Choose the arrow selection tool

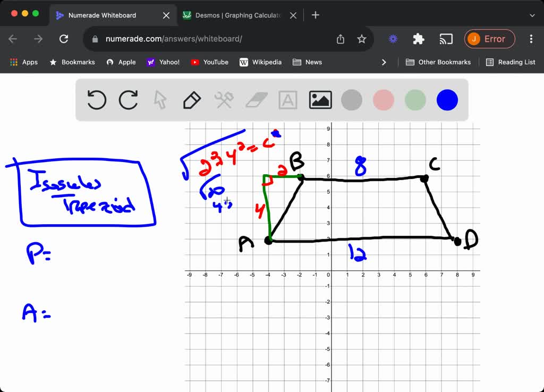pos(160,100)
